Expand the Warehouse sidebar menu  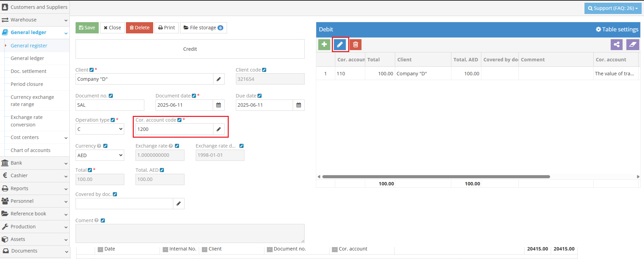35,20
